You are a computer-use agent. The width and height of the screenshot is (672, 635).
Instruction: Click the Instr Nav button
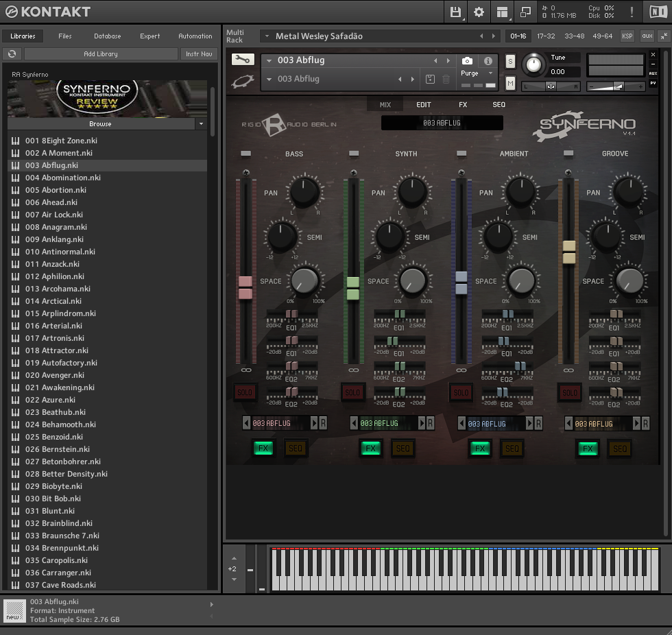[199, 53]
